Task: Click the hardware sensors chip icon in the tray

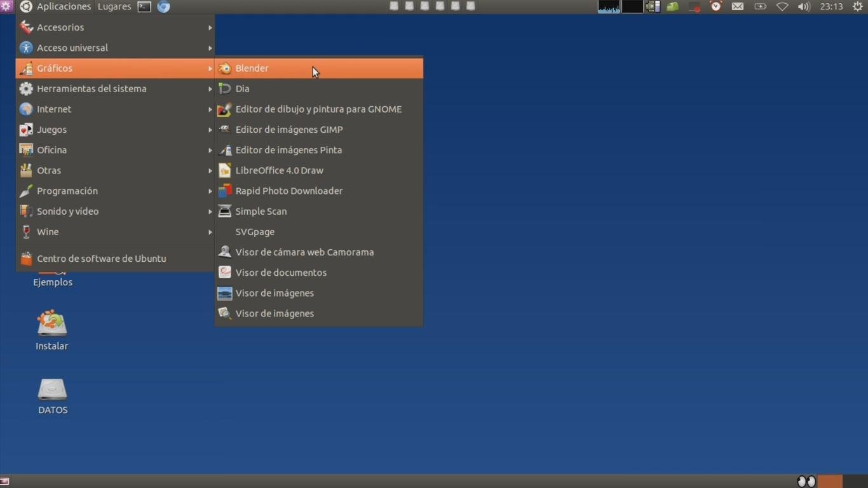Action: (653, 7)
